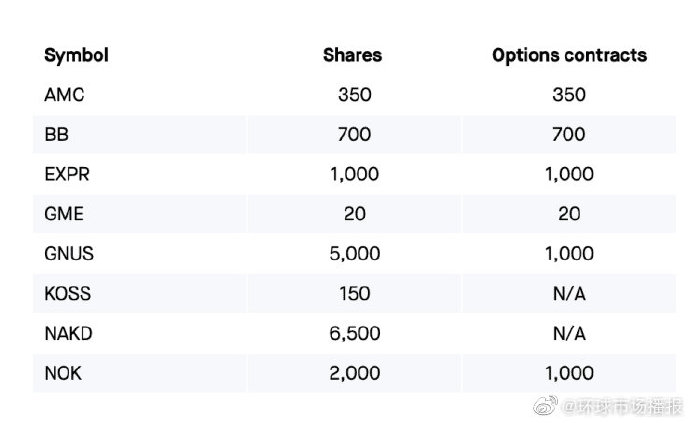Image resolution: width=690 pixels, height=423 pixels.
Task: Select the EXPR symbol cell
Action: (x=66, y=174)
